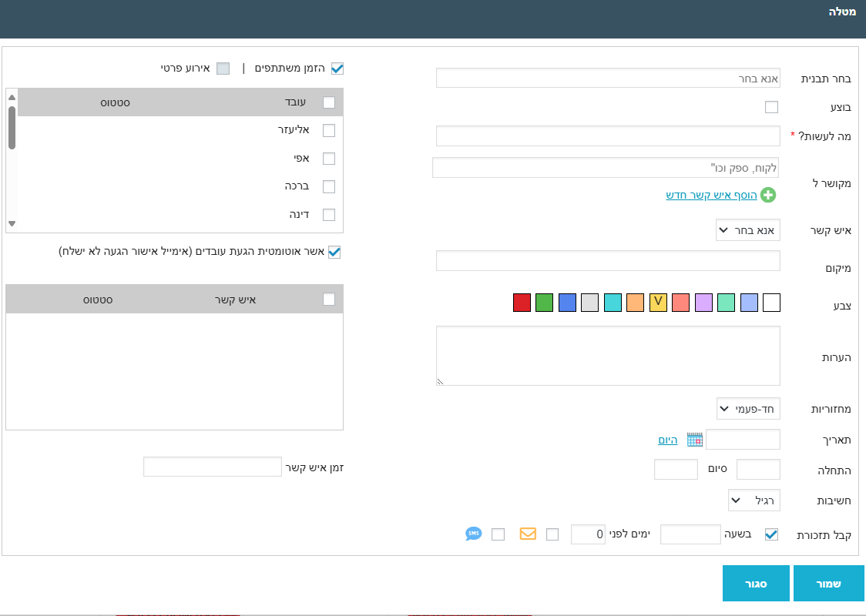
Task: Pick the green color swatch
Action: (x=545, y=303)
